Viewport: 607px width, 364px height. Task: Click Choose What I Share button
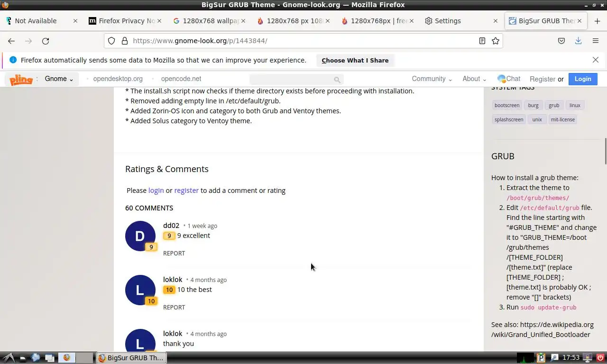(x=355, y=60)
